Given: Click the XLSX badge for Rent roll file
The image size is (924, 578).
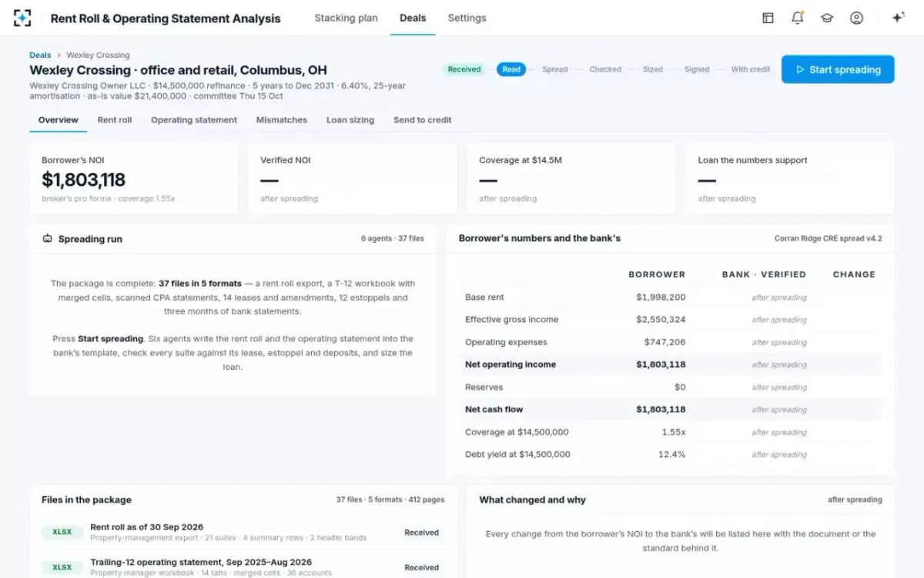Looking at the screenshot, I should pos(62,532).
